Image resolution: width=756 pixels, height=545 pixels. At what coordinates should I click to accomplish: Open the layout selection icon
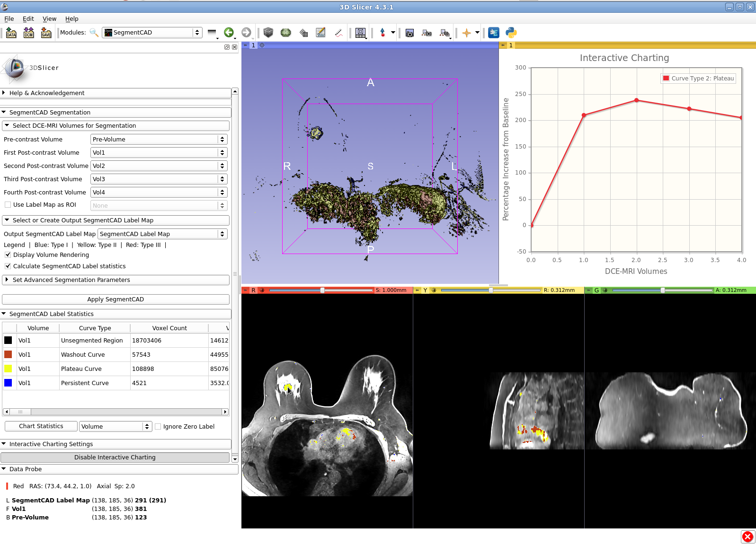[x=360, y=33]
